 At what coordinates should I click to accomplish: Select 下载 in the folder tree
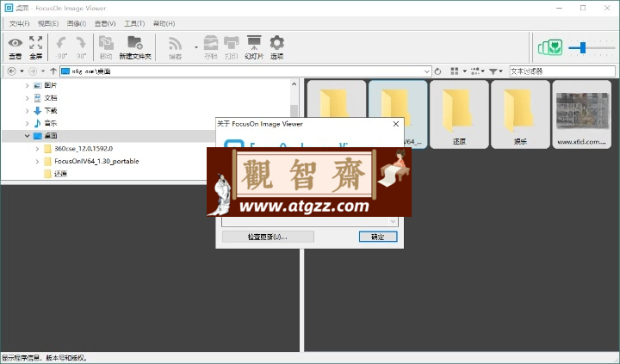pos(51,110)
